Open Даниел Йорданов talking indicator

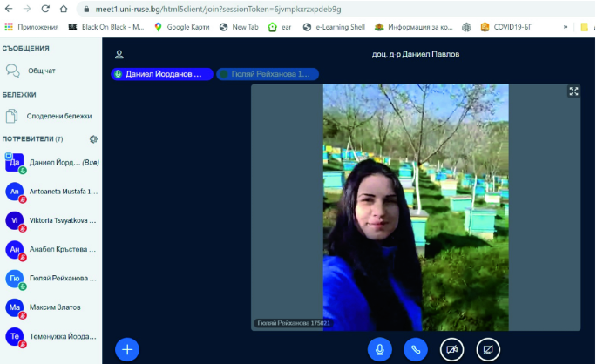tap(161, 75)
